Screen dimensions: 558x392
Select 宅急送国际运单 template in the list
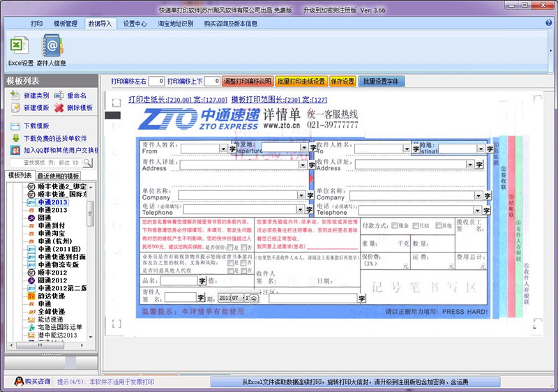click(x=60, y=327)
